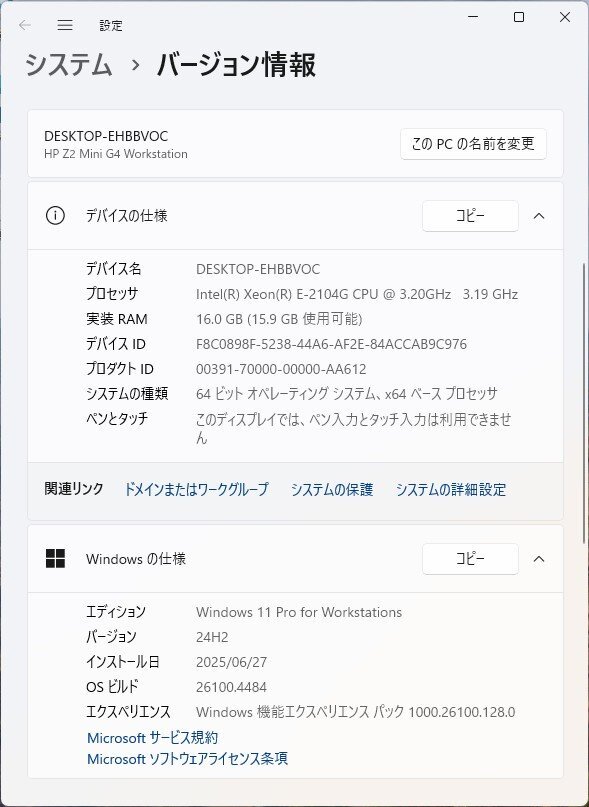Select the device ID F8C0898F value
Screen dimensions: 589x807
pos(332,344)
